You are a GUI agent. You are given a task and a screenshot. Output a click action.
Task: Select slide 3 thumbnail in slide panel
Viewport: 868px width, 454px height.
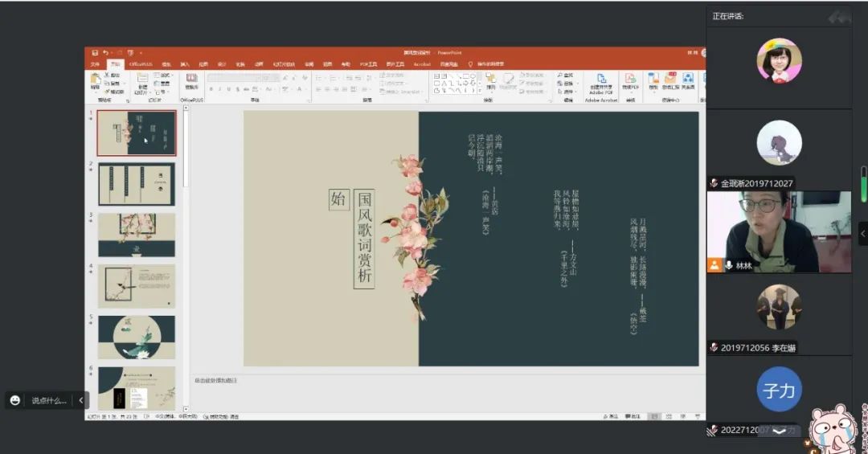(136, 235)
